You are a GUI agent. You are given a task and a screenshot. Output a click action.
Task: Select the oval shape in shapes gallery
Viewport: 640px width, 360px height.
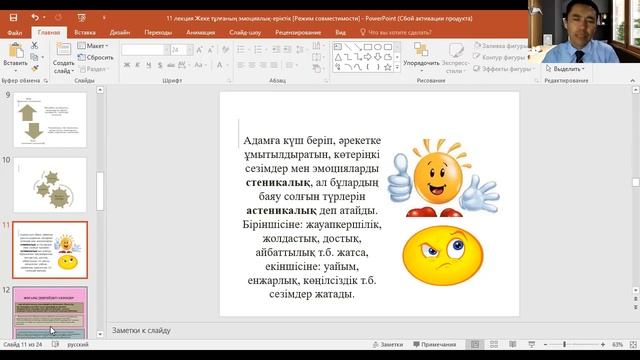click(x=378, y=47)
